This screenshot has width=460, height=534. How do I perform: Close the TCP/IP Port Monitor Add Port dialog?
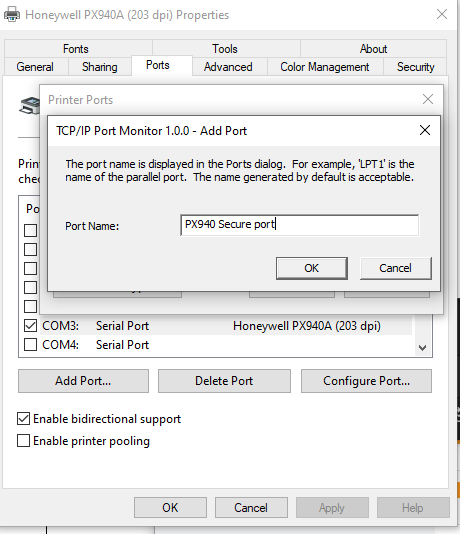click(425, 130)
